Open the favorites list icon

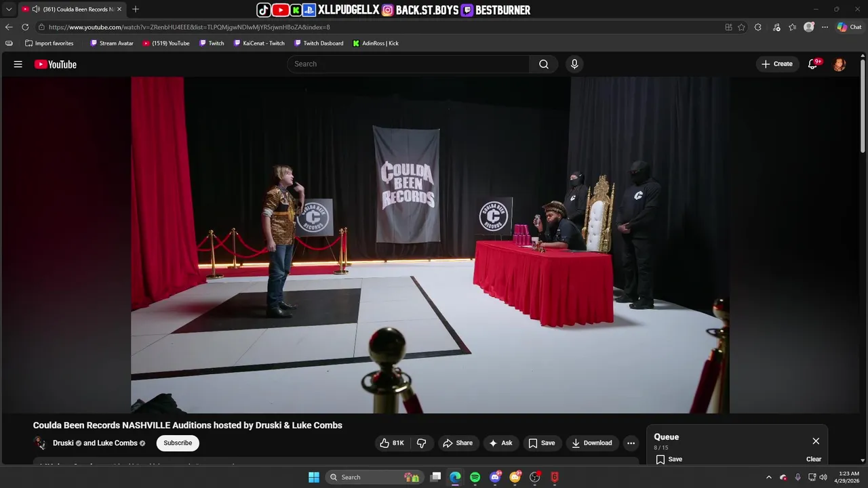tap(792, 27)
